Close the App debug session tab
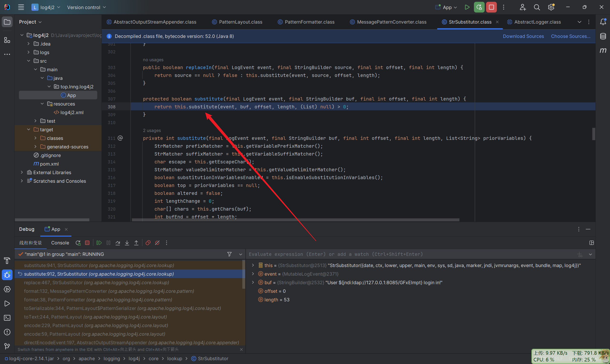The width and height of the screenshot is (610, 364). click(66, 229)
